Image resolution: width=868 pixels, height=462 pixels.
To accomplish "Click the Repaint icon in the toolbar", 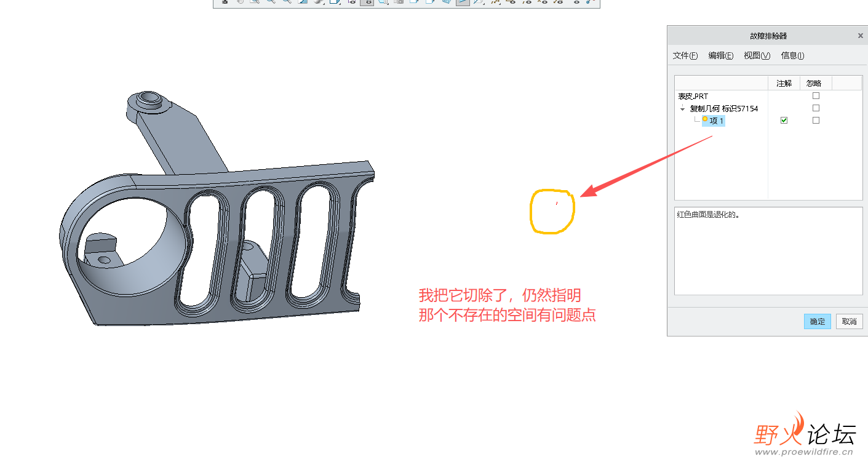I will tap(241, 4).
